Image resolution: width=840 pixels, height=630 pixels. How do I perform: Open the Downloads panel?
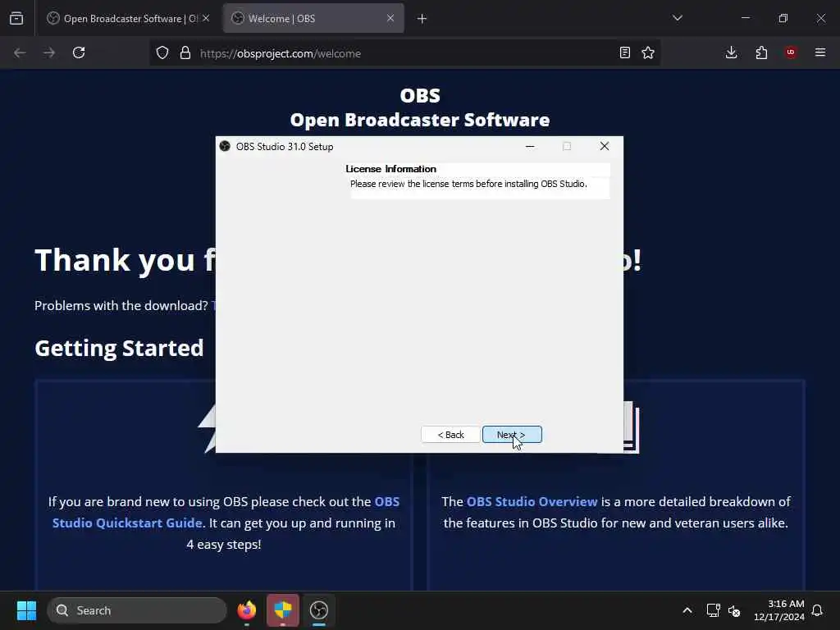tap(731, 53)
